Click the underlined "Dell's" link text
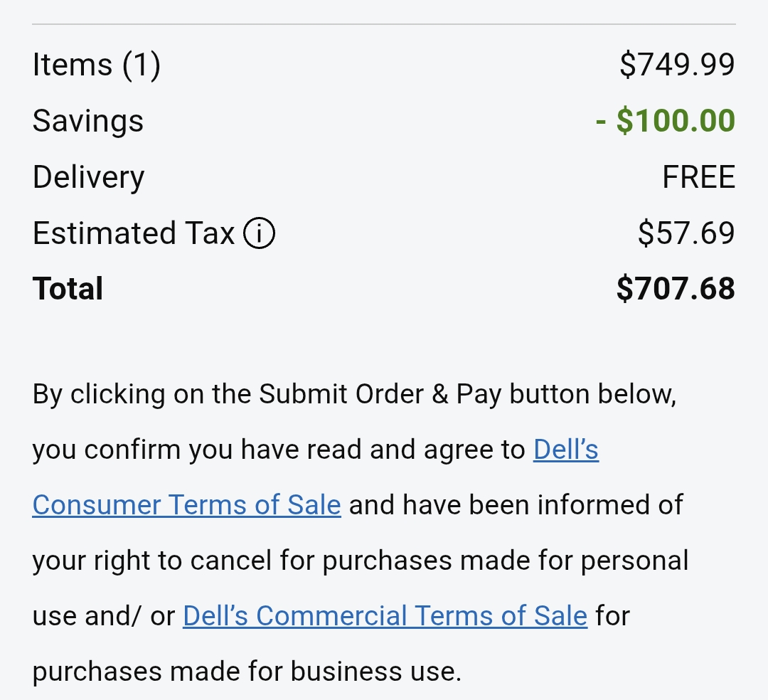Screen dimensions: 768x700 566,450
